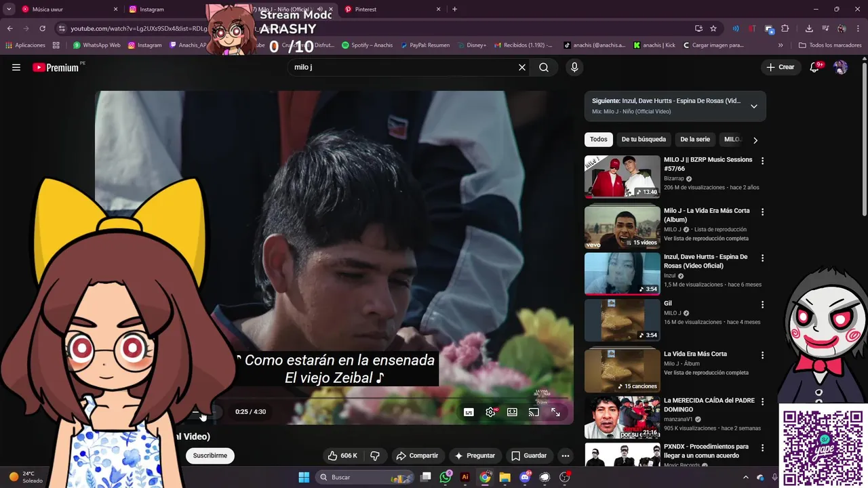Image resolution: width=868 pixels, height=488 pixels.
Task: Open Chrome extensions puzzle icon
Action: click(x=785, y=28)
